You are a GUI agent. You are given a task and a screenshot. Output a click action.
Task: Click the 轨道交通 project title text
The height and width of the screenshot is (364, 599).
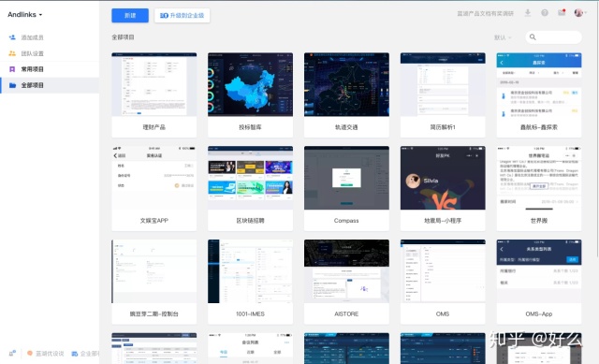tap(346, 127)
